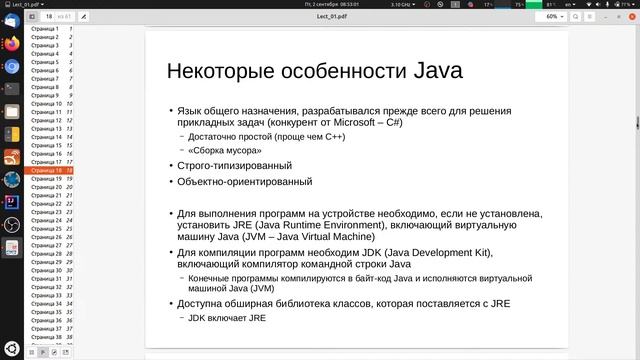640x360 pixels.
Task: Launch IntelliJ IDEA from the dock
Action: (12, 202)
